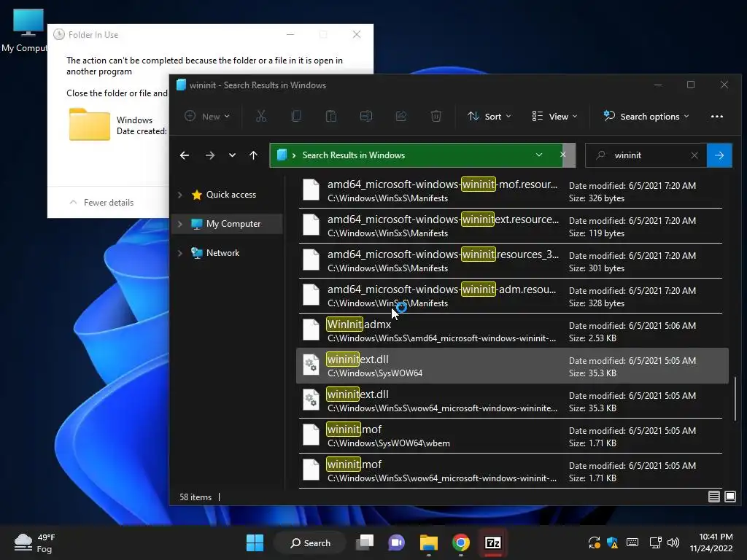Select the wininit-mof.resour... manifest file
747x560 pixels.
pos(511,191)
